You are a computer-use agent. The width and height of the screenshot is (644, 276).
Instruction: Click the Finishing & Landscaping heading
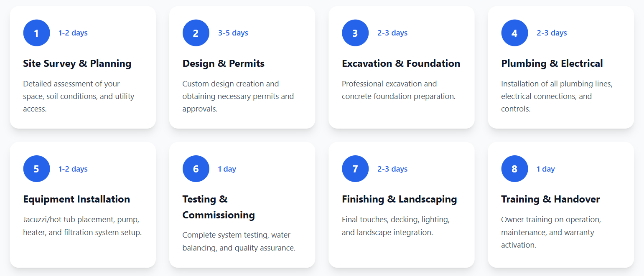point(399,199)
